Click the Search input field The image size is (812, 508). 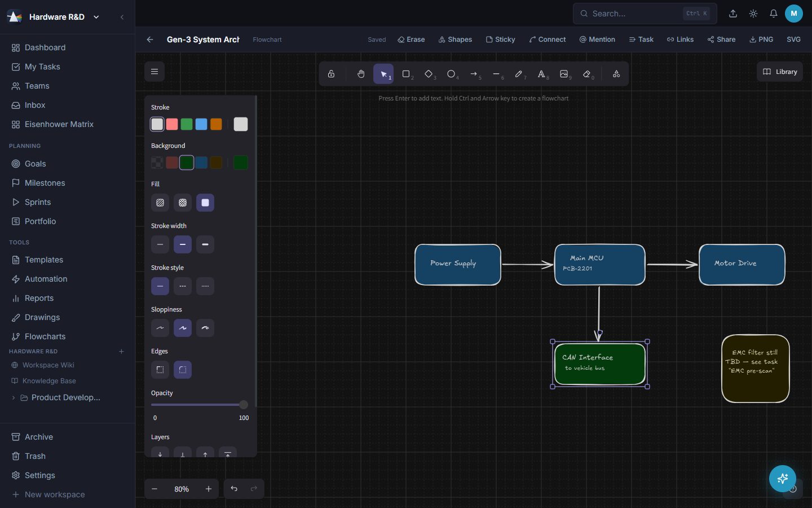[x=645, y=14]
